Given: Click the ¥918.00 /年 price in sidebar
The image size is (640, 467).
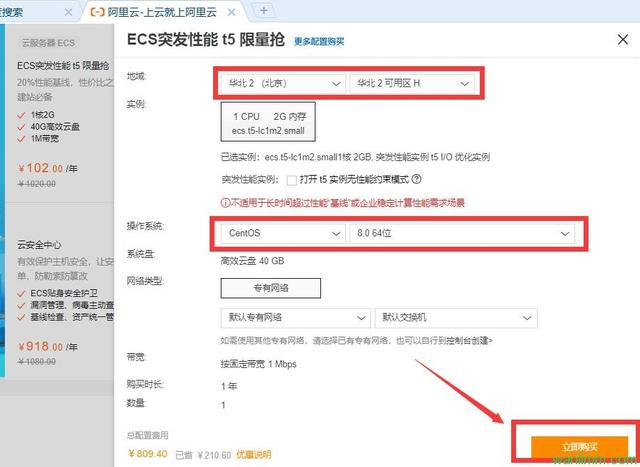Looking at the screenshot, I should (x=48, y=347).
